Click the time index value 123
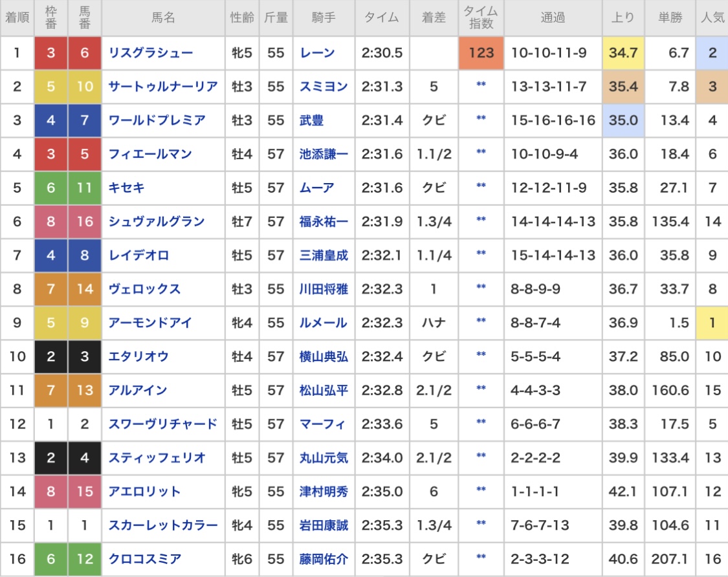Image resolution: width=728 pixels, height=577 pixels. (x=481, y=53)
